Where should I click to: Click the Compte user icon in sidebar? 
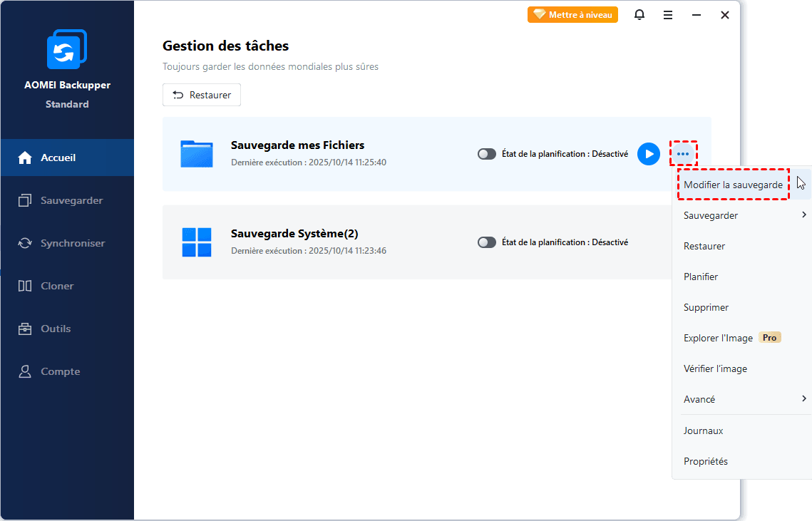(x=25, y=371)
